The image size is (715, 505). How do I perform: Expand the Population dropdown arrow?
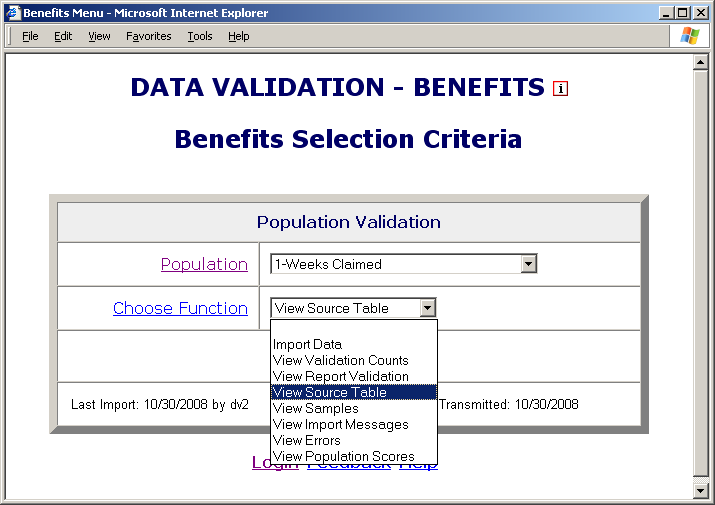point(528,264)
